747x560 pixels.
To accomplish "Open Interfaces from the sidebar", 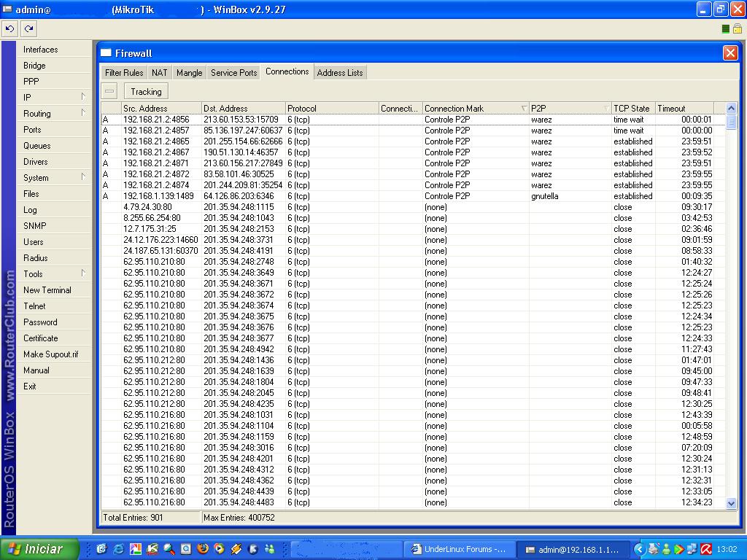I will tap(54, 50).
